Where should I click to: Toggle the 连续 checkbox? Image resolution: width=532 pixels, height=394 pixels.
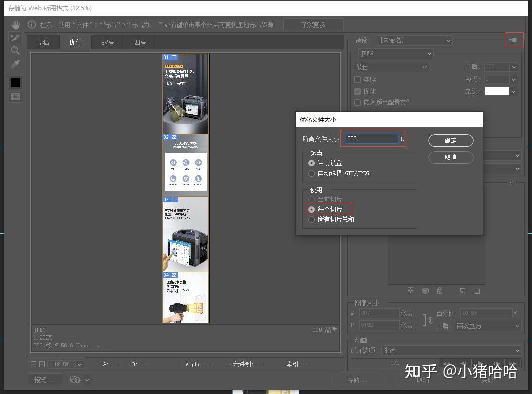(x=357, y=79)
